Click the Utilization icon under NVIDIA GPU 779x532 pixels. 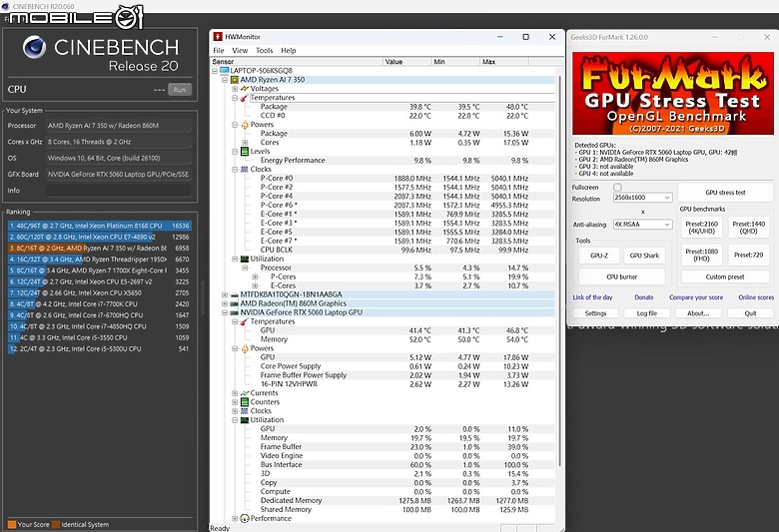(x=245, y=420)
